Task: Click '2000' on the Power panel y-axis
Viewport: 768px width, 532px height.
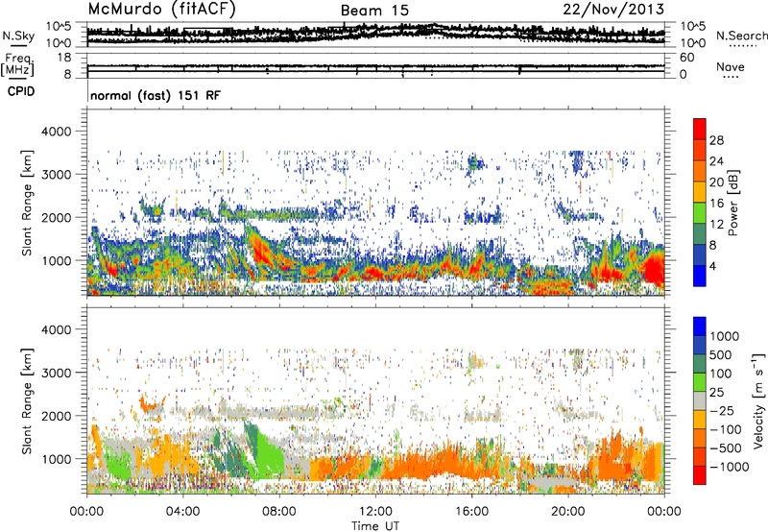Action: pos(57,217)
